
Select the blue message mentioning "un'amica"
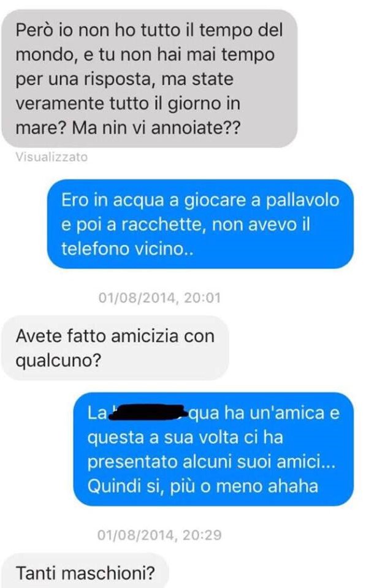coord(213,449)
